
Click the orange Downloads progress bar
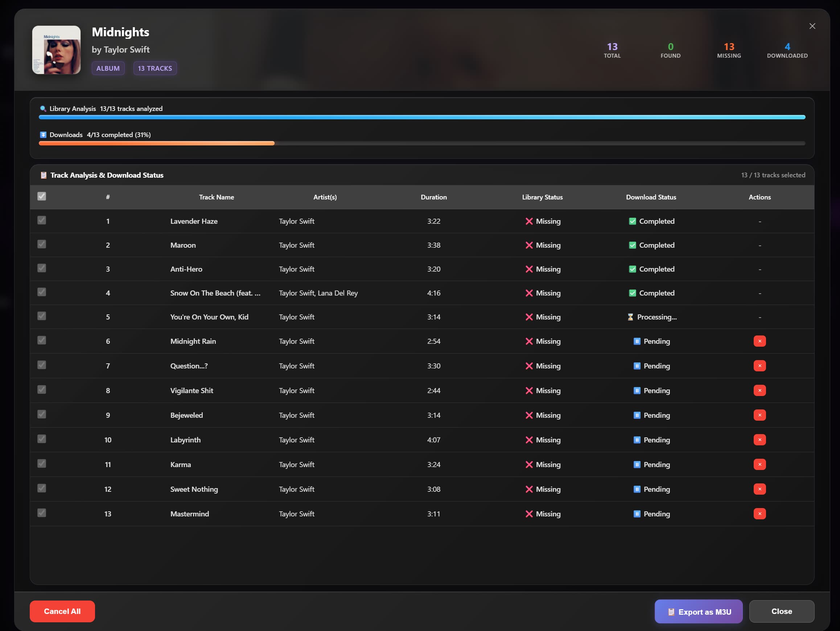click(156, 144)
